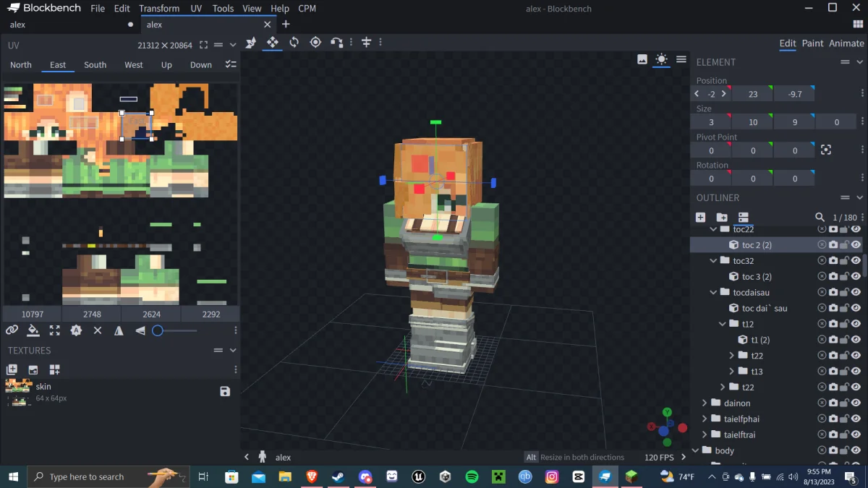Adjust the UV rotation slider handle
The height and width of the screenshot is (488, 868).
tap(157, 330)
